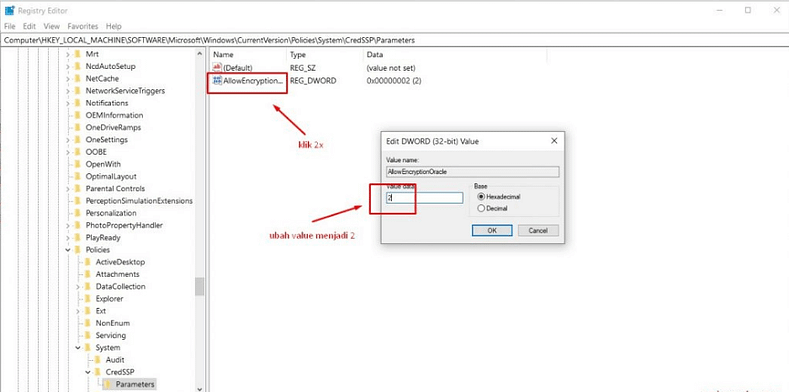Select the OneDriveRamps folder icon
The image size is (789, 392).
click(x=77, y=127)
